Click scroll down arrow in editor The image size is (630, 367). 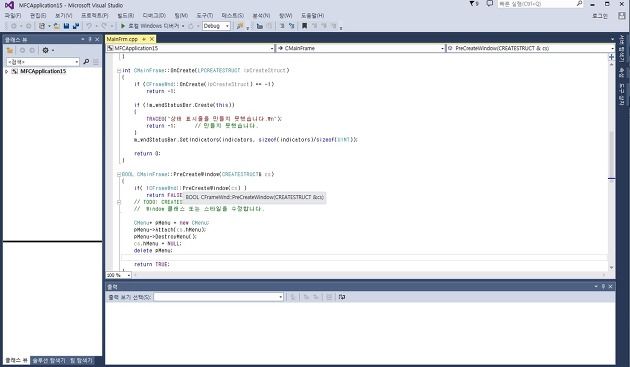pos(611,267)
